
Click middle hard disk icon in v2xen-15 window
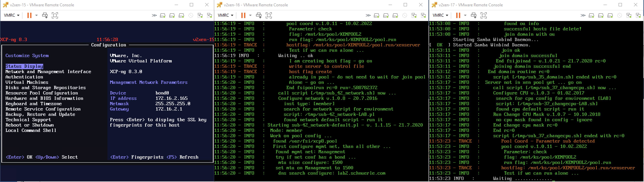click(172, 16)
